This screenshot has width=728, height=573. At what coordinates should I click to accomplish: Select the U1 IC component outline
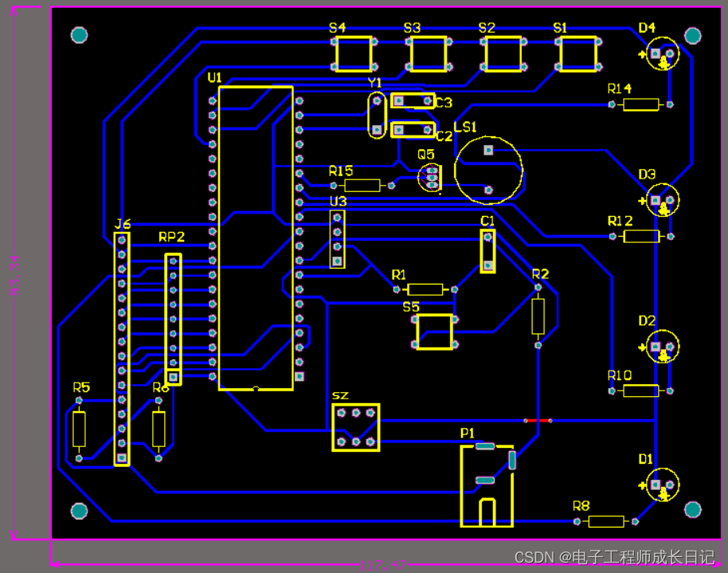click(x=256, y=238)
